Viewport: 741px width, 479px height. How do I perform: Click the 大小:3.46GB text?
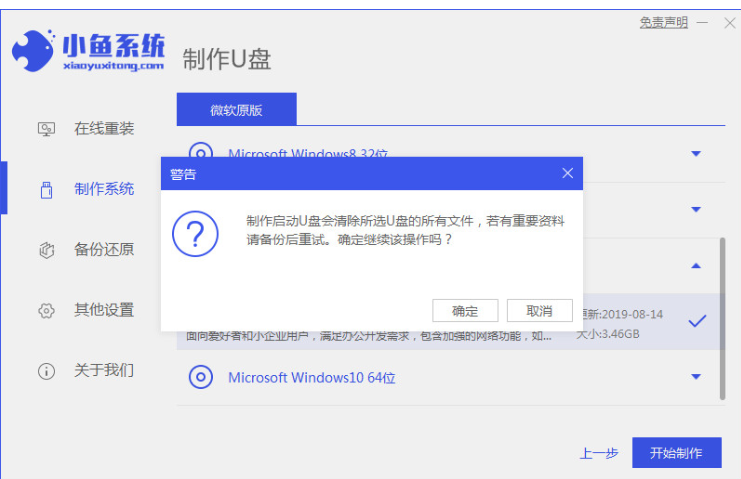click(608, 334)
